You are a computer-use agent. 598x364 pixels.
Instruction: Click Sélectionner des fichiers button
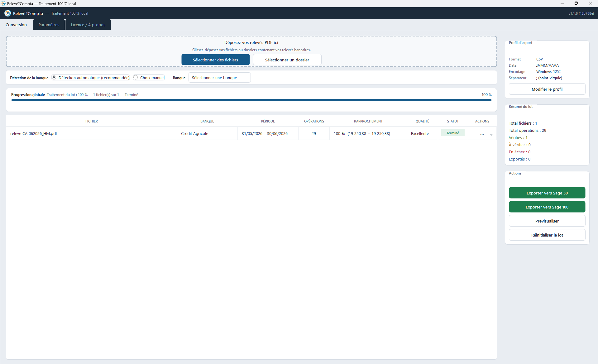215,60
